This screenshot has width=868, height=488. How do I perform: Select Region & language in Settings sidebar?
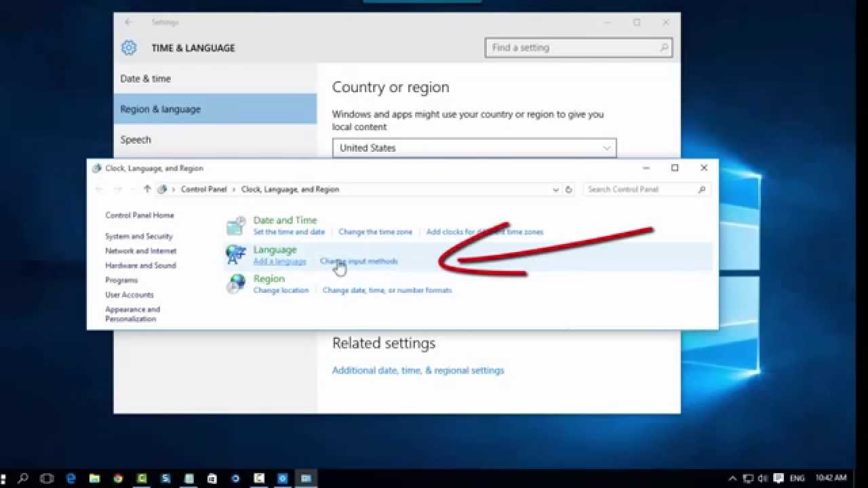[x=215, y=109]
